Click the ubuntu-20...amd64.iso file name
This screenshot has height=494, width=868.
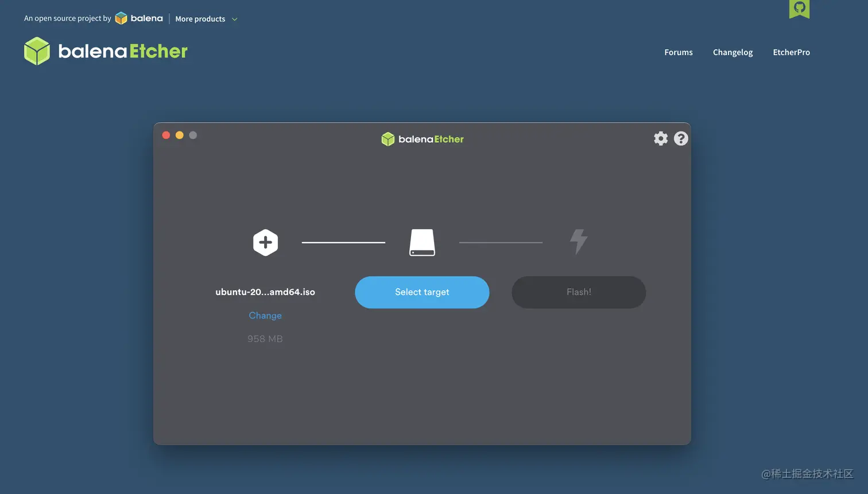(265, 292)
